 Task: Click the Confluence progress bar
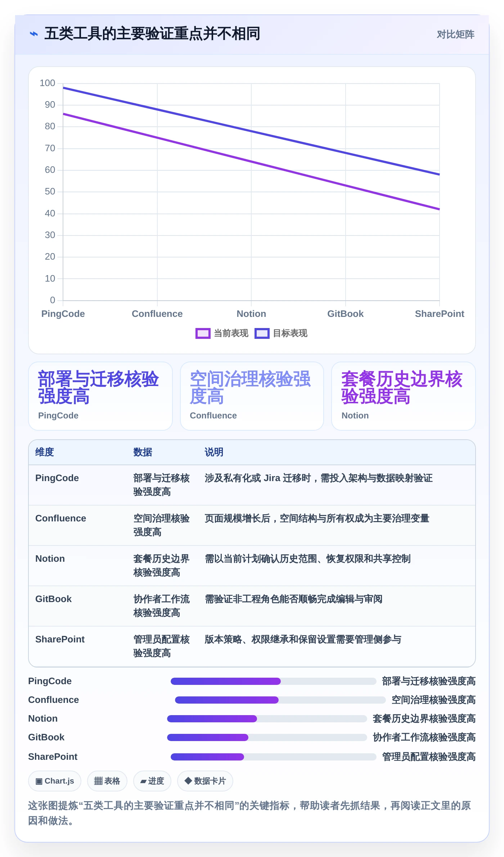[280, 700]
